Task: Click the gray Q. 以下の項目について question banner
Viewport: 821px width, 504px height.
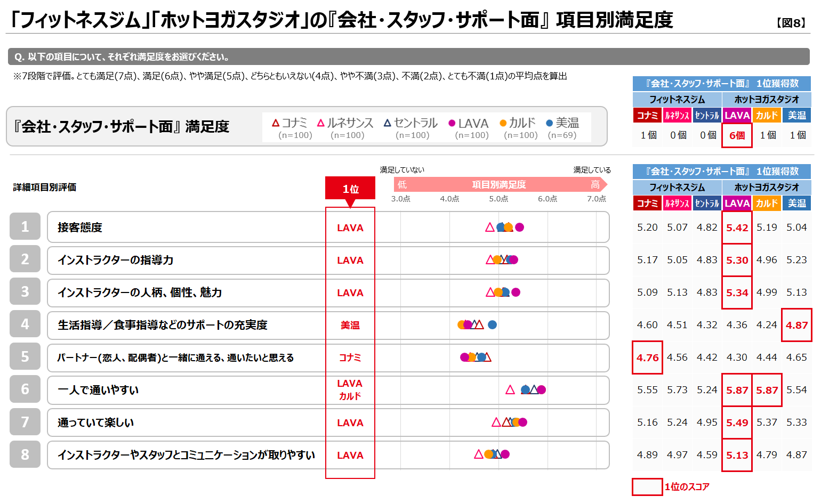Action: pos(409,56)
